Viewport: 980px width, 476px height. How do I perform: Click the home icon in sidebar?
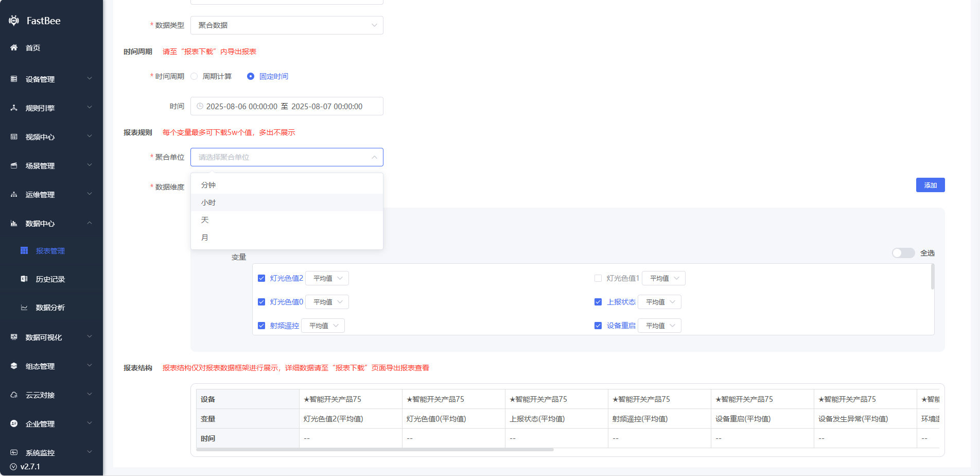(x=14, y=47)
